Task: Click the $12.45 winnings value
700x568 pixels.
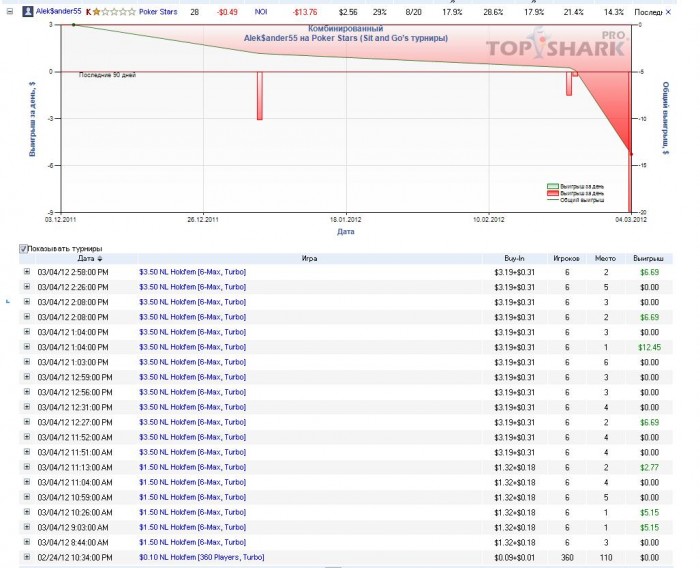Action: tap(649, 347)
